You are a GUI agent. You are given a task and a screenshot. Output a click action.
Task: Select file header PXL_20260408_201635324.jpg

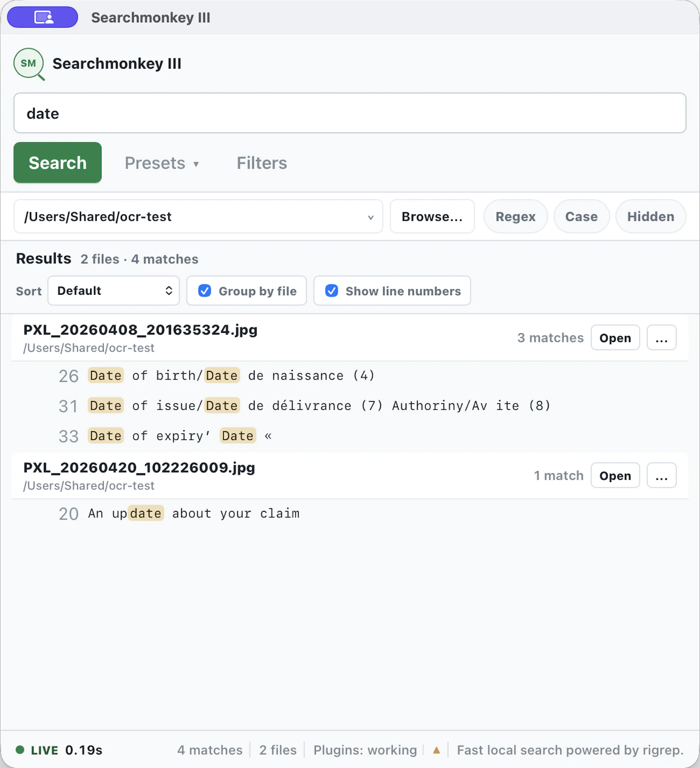[350, 338]
